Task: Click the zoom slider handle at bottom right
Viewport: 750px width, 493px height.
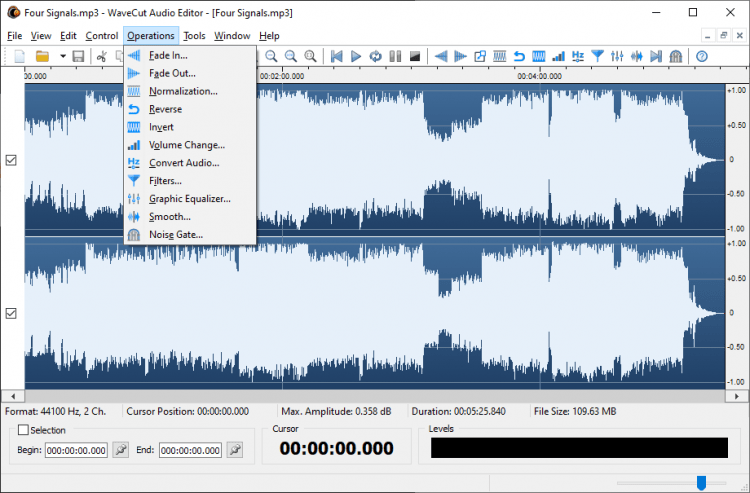Action: tap(701, 483)
